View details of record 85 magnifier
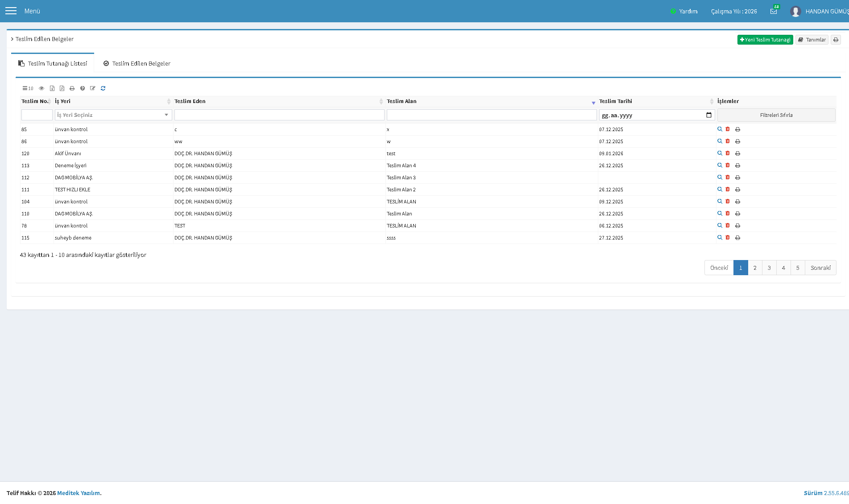849x504 pixels. click(x=720, y=129)
